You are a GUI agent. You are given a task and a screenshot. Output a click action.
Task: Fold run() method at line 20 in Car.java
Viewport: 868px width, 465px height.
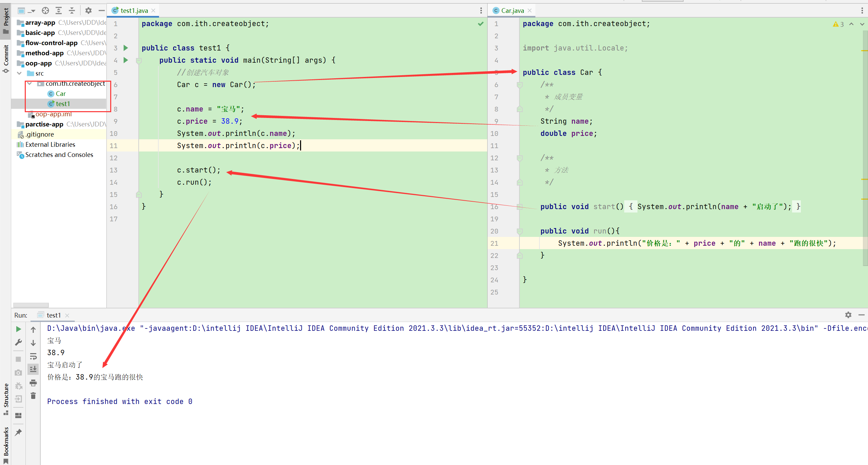pyautogui.click(x=519, y=231)
